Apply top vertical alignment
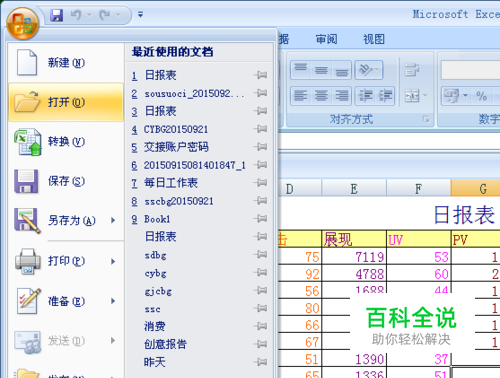 [x=300, y=70]
